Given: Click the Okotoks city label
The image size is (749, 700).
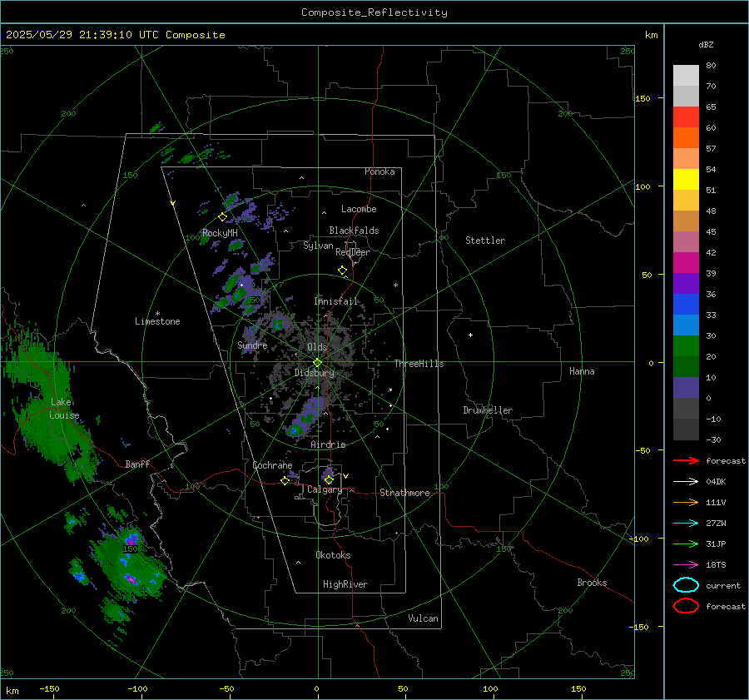Looking at the screenshot, I should coord(333,555).
